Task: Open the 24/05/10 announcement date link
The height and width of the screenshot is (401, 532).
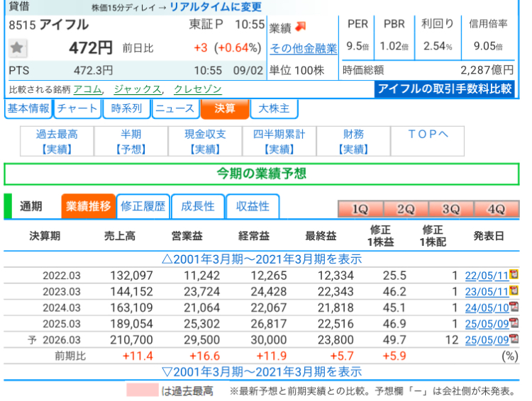Action: tap(487, 307)
